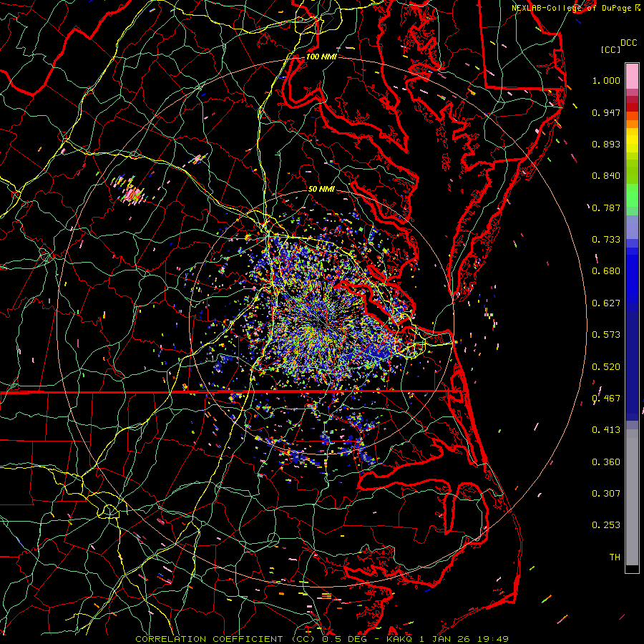Click the 0.520 legend value

click(x=606, y=367)
